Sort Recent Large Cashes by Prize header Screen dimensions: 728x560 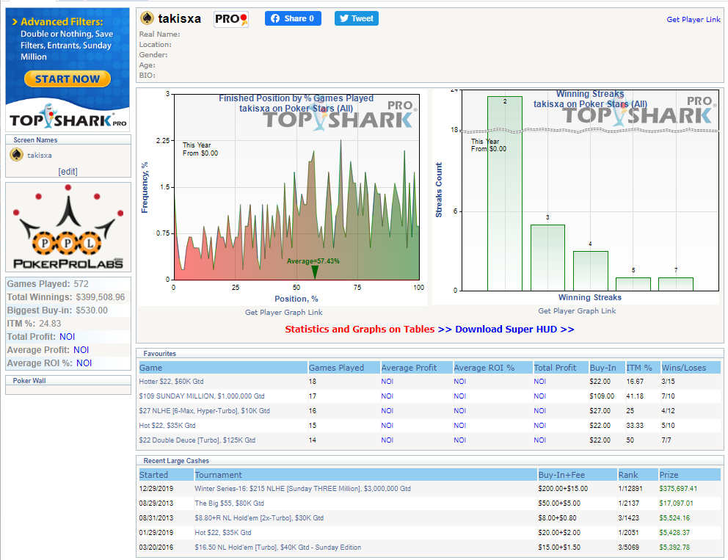click(x=689, y=475)
